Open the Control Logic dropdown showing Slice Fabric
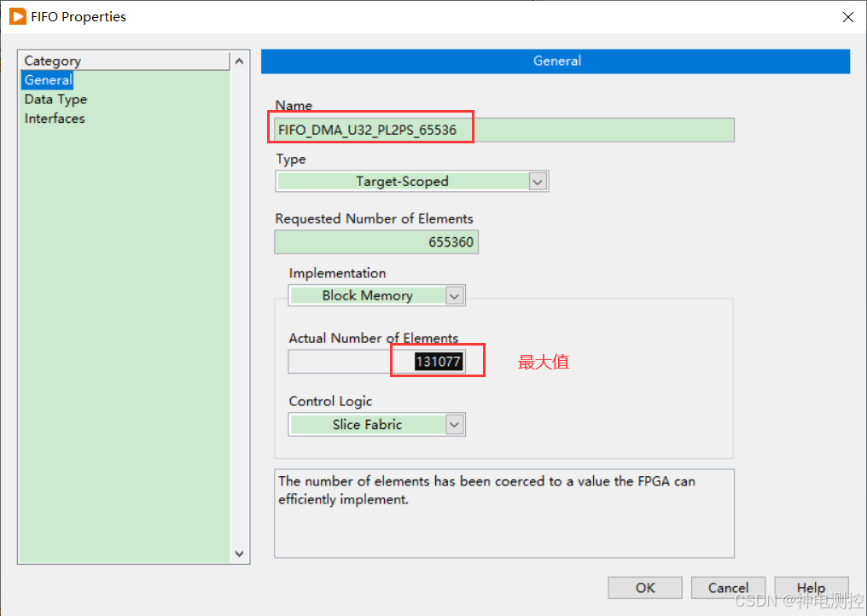This screenshot has width=867, height=616. 376,425
